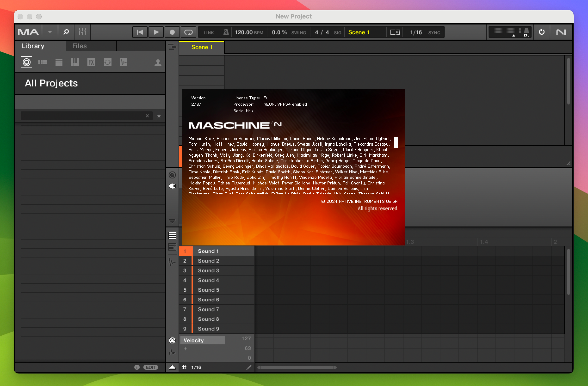588x386 pixels.
Task: Select Sound 9 row
Action: pyautogui.click(x=217, y=329)
